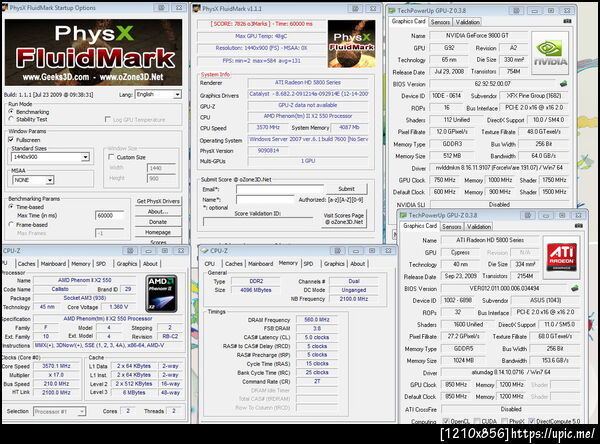
Task: Click the PhysX FluidMark thumbnail in the results window
Action: click(351, 44)
